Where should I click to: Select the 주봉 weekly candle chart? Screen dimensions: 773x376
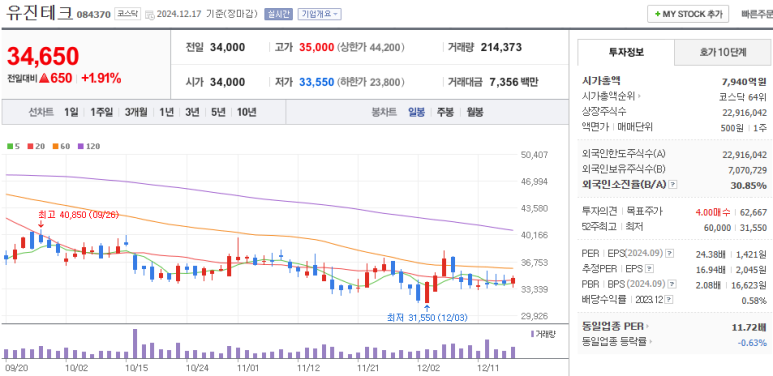point(445,112)
